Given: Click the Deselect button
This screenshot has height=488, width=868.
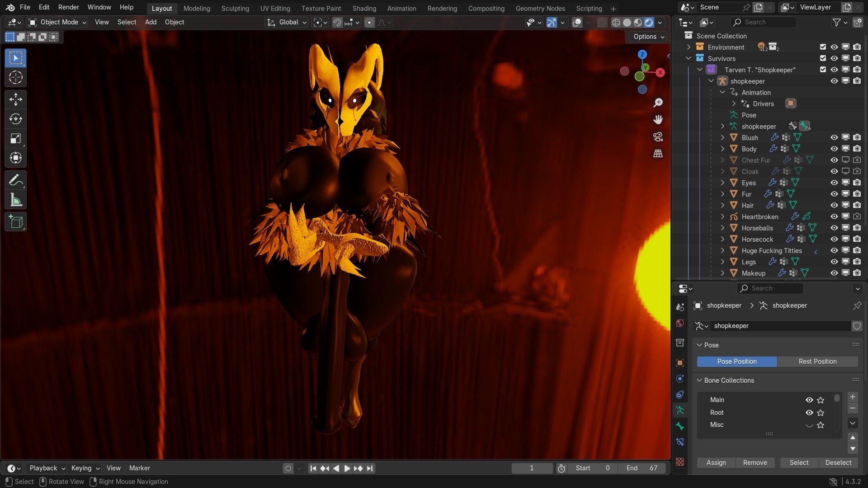Looking at the screenshot, I should tap(838, 463).
